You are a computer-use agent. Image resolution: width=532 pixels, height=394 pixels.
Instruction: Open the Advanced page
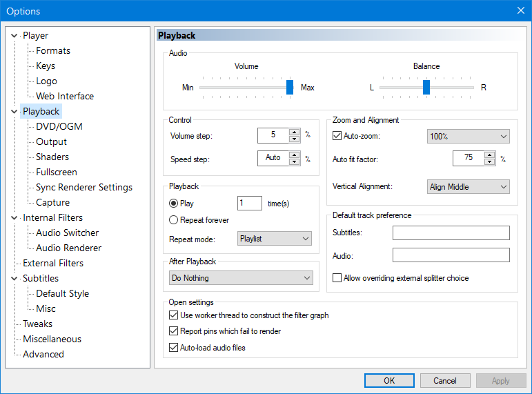pos(43,354)
